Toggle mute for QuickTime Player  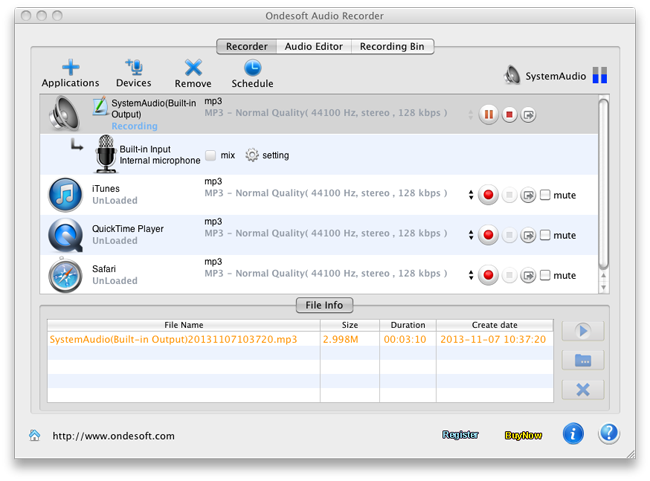coord(545,235)
